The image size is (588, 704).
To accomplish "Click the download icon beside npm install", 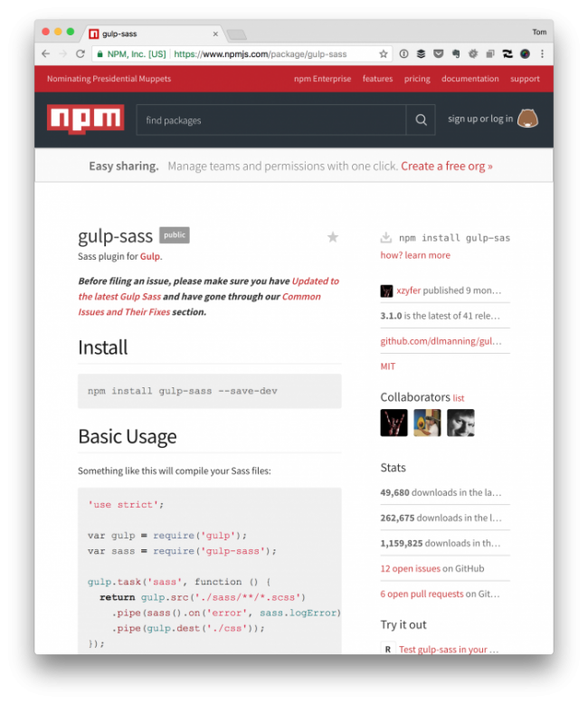I will tap(386, 238).
